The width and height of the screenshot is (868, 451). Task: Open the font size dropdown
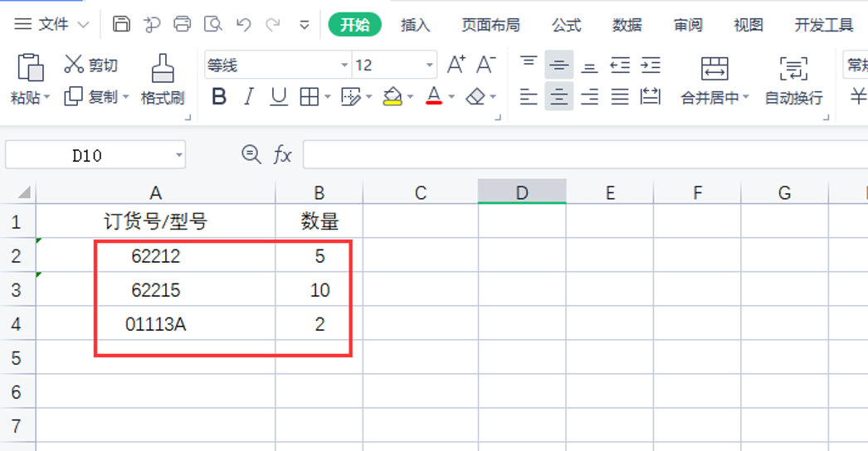(x=430, y=65)
